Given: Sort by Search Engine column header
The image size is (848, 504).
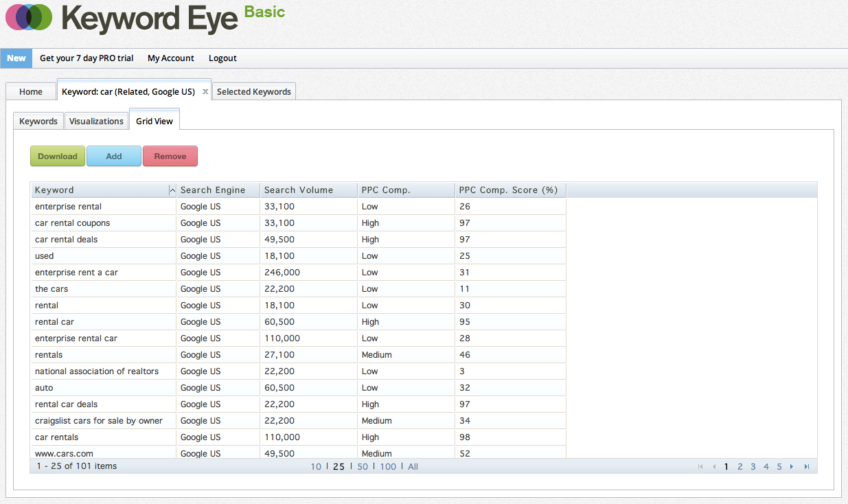Looking at the screenshot, I should [x=218, y=190].
